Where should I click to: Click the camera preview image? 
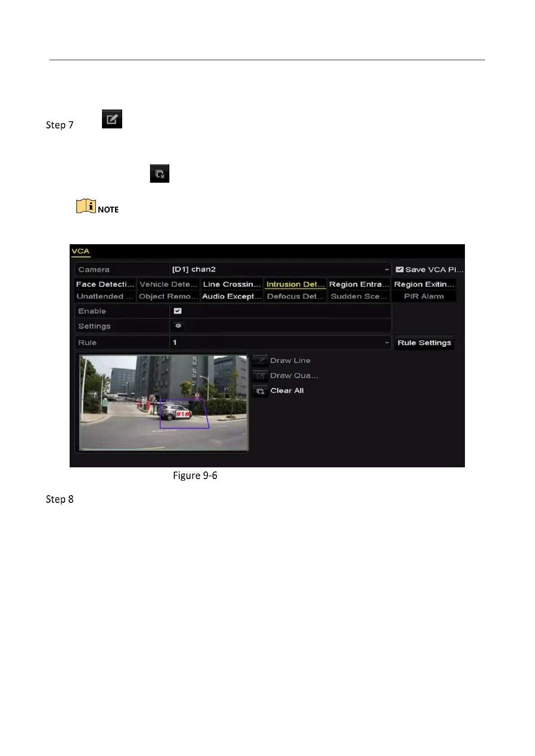[164, 403]
